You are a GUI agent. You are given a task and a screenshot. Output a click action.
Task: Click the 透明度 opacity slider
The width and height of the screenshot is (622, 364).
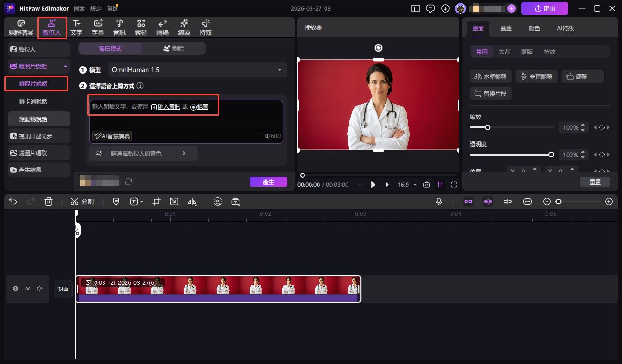tap(511, 155)
